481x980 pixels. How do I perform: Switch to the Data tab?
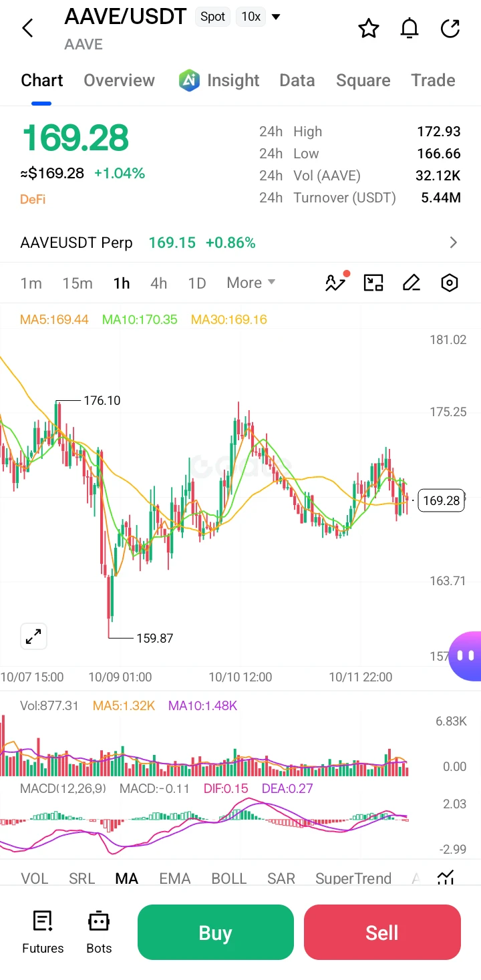(x=297, y=80)
